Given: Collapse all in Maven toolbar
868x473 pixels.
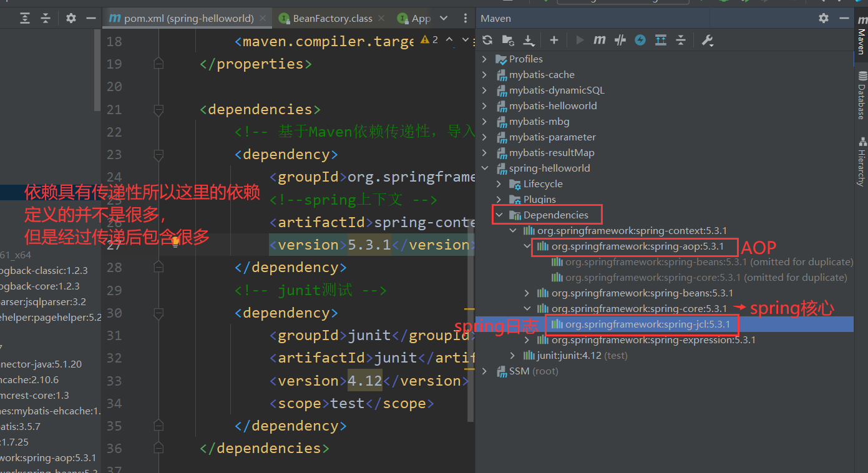Looking at the screenshot, I should (x=681, y=40).
